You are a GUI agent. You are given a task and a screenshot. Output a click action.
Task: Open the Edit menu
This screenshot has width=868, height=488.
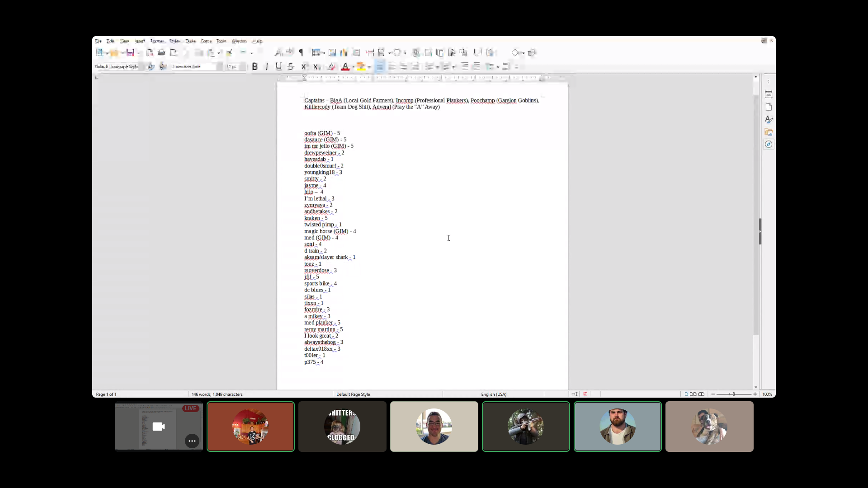pyautogui.click(x=110, y=41)
